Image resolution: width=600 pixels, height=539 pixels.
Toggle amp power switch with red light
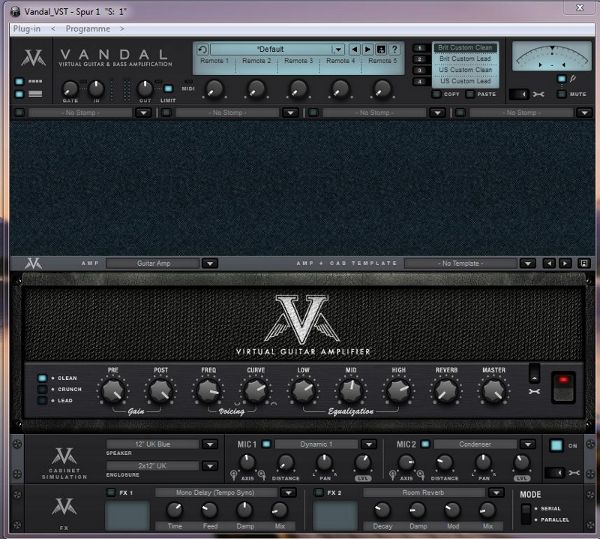563,387
